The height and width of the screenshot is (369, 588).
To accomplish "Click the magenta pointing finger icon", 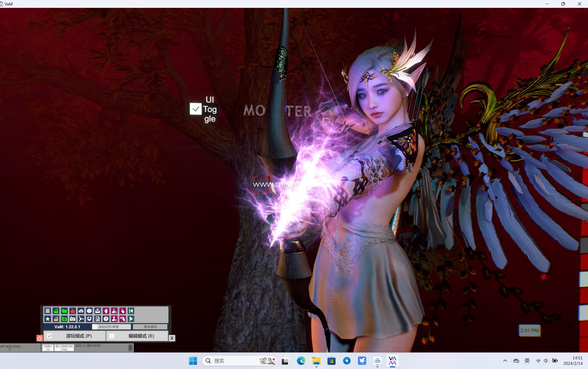I will (x=122, y=311).
